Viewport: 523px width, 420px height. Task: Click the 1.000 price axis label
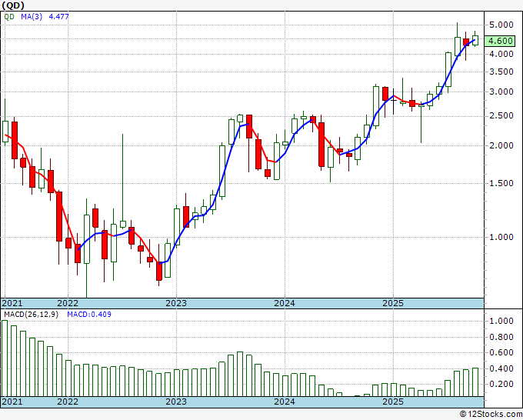pyautogui.click(x=501, y=237)
